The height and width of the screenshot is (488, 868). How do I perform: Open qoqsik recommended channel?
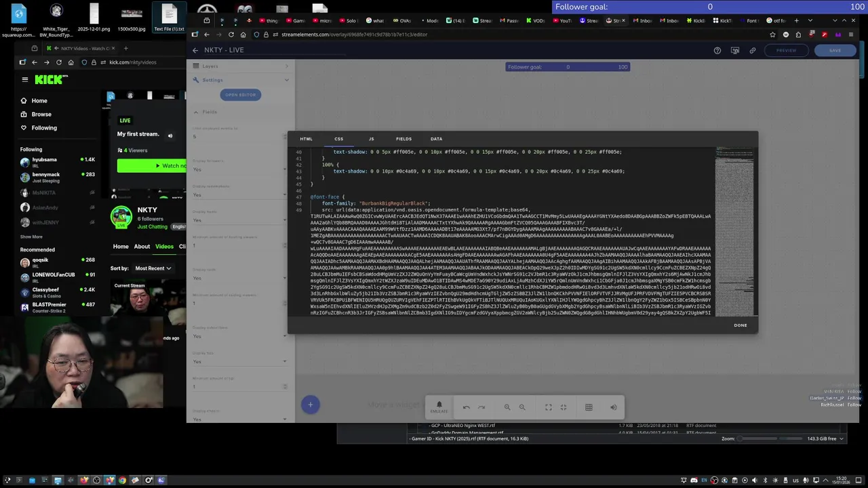[x=58, y=262]
